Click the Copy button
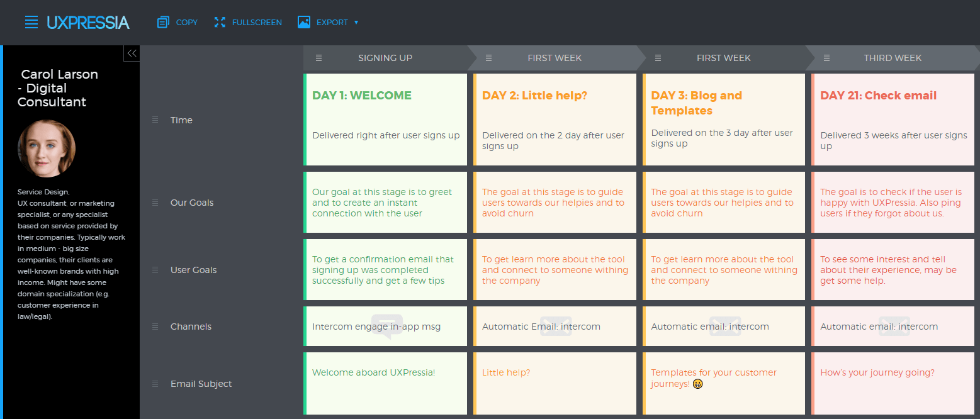The image size is (980, 419). click(x=177, y=23)
